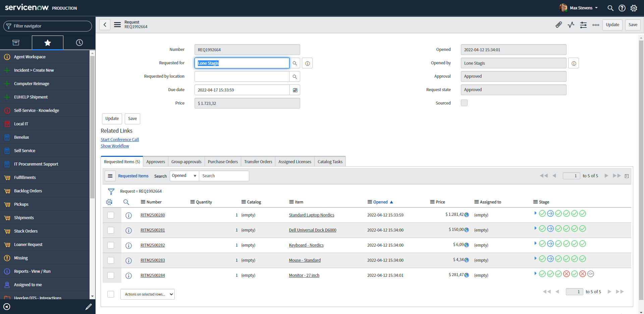
Task: Check the Sourced checkbox
Action: (x=464, y=103)
